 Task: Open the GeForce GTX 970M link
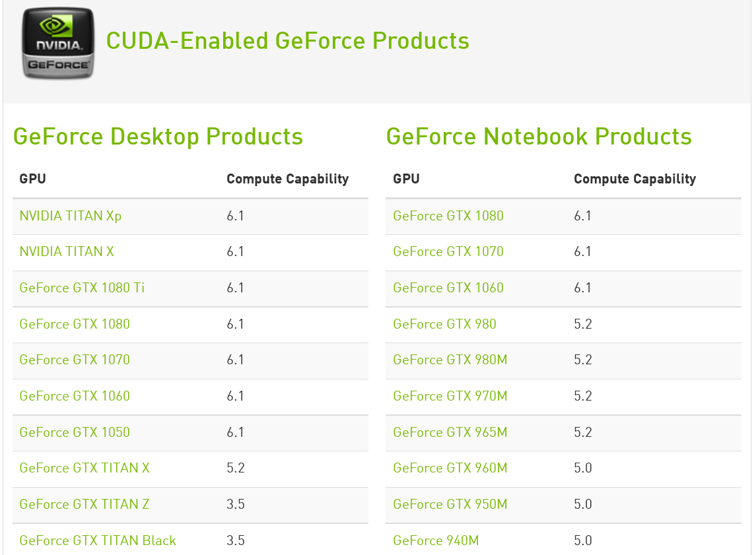click(450, 396)
